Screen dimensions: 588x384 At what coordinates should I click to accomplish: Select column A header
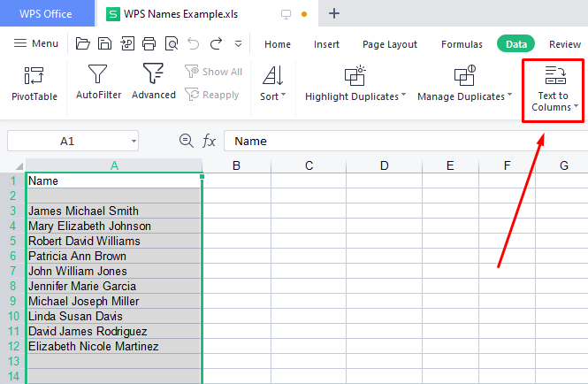point(114,165)
